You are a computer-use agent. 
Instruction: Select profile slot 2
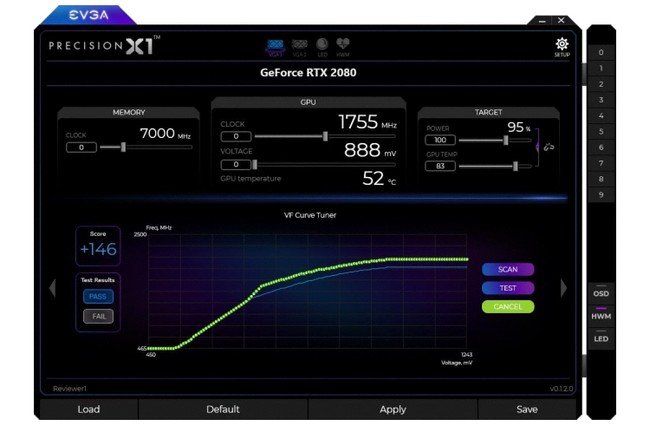tap(601, 84)
